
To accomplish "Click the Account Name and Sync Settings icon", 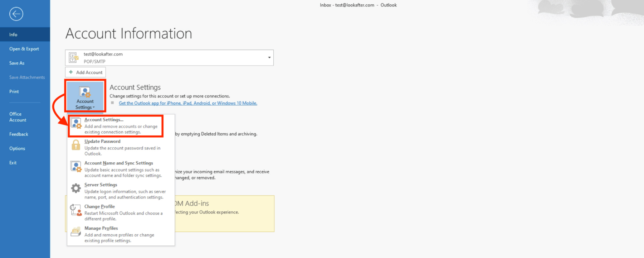I will tap(76, 167).
